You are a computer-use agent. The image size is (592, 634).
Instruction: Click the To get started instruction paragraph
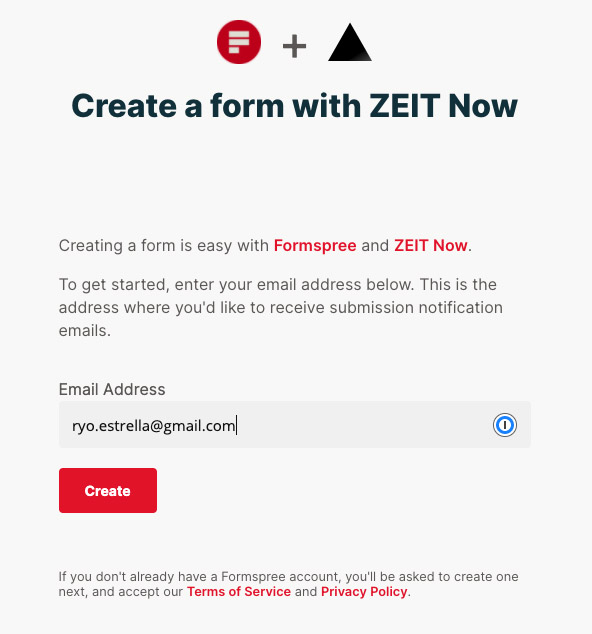pos(281,308)
